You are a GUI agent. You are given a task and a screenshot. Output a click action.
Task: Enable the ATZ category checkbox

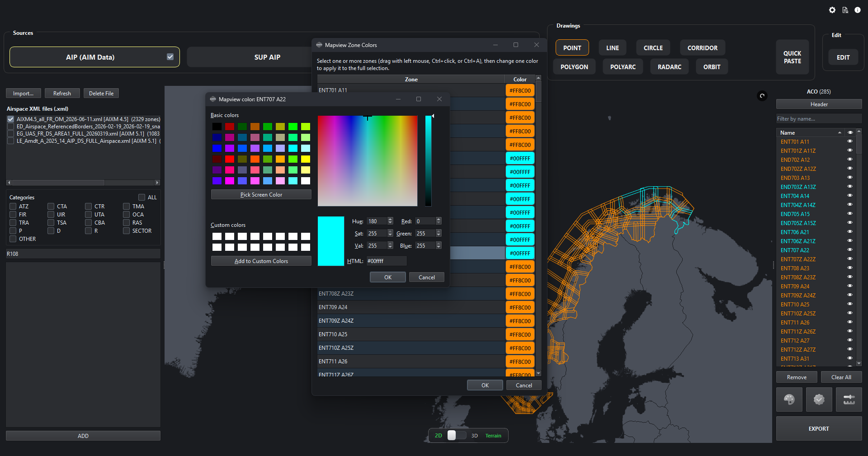tap(13, 207)
